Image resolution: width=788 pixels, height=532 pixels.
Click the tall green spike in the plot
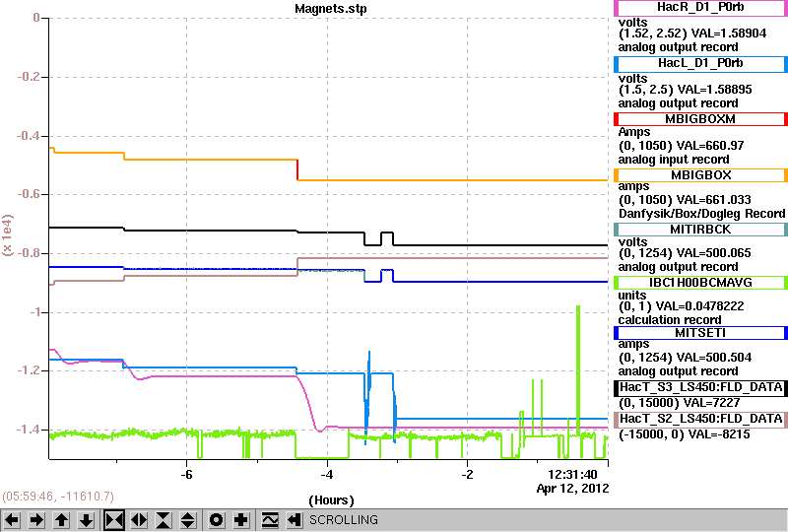[x=578, y=369]
